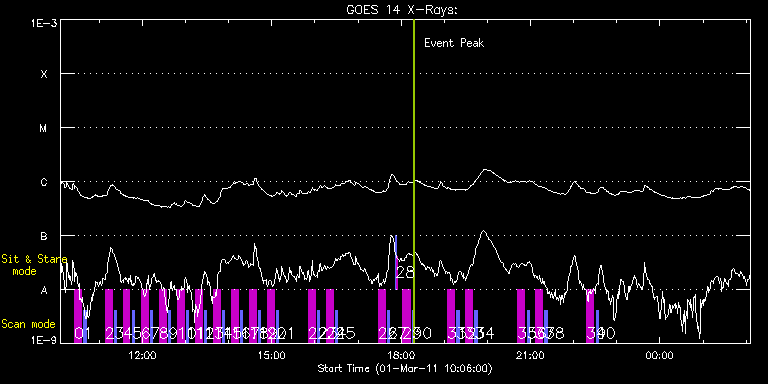Click the M flare class axis label

click(x=44, y=128)
